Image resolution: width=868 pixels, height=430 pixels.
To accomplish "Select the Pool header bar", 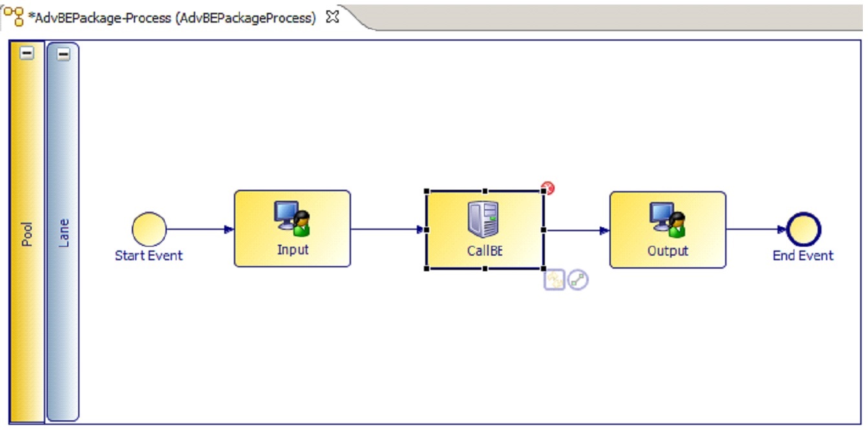I will point(27,231).
